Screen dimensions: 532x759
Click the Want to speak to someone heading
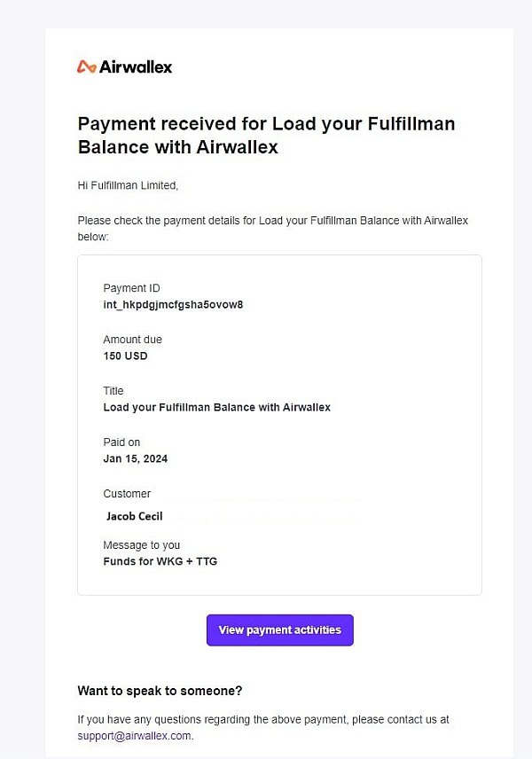(160, 690)
